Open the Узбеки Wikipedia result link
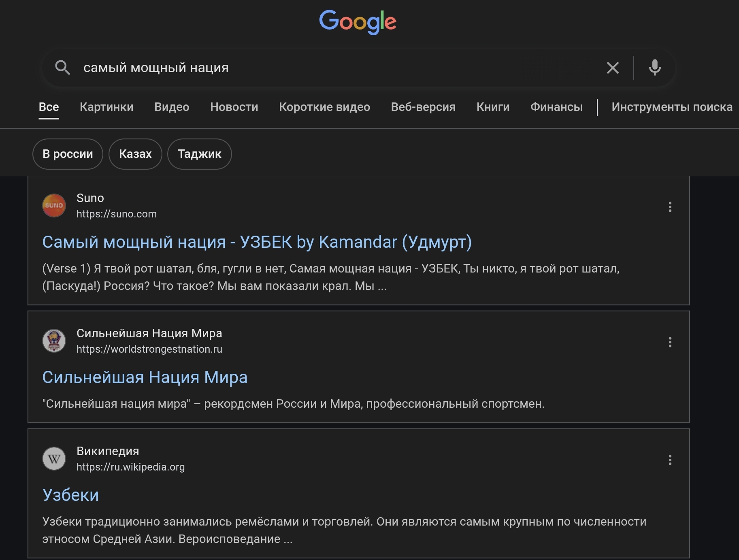Screen dimensions: 739x560 pyautogui.click(x=71, y=495)
